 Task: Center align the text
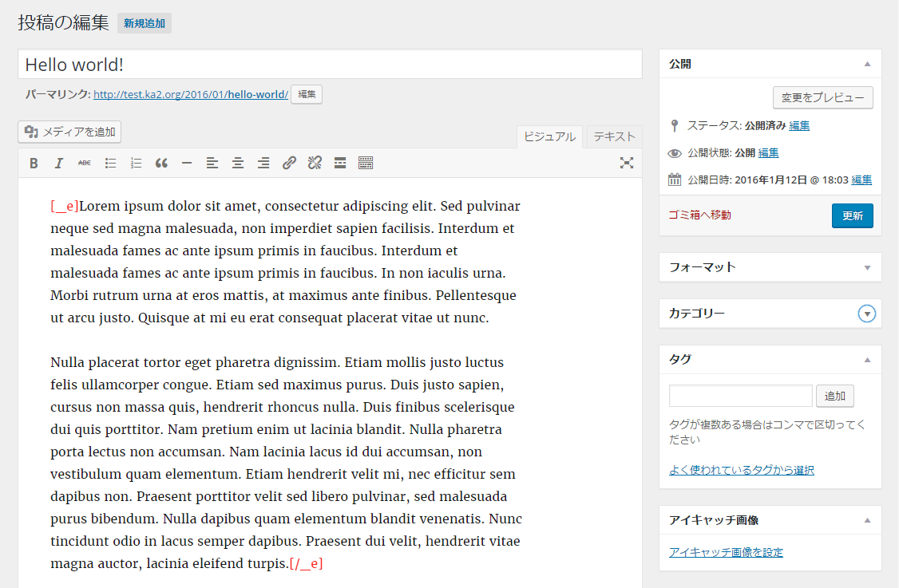[238, 164]
